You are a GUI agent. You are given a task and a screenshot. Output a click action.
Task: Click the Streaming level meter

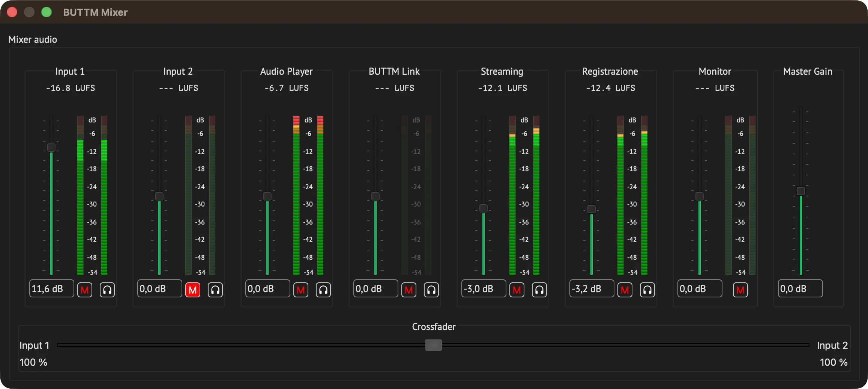click(524, 195)
